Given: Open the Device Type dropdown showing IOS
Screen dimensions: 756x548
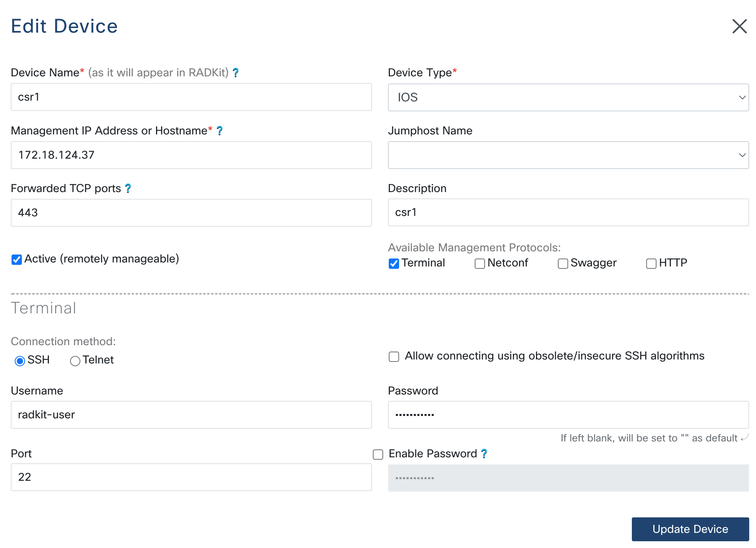Looking at the screenshot, I should click(568, 97).
